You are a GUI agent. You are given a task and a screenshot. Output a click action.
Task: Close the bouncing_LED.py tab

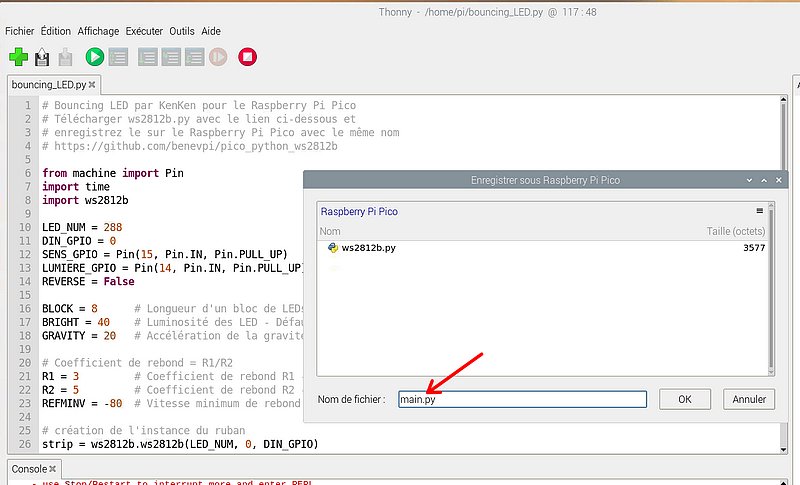pyautogui.click(x=92, y=85)
